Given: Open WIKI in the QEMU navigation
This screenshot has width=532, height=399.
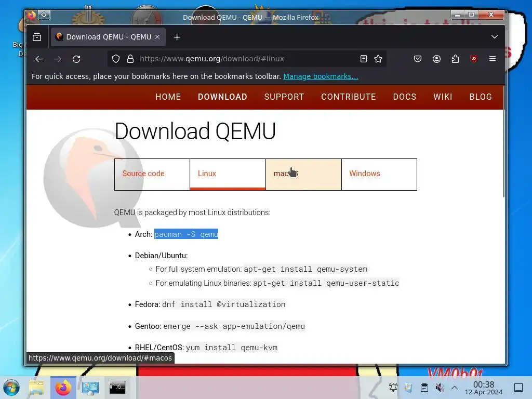Looking at the screenshot, I should (443, 97).
